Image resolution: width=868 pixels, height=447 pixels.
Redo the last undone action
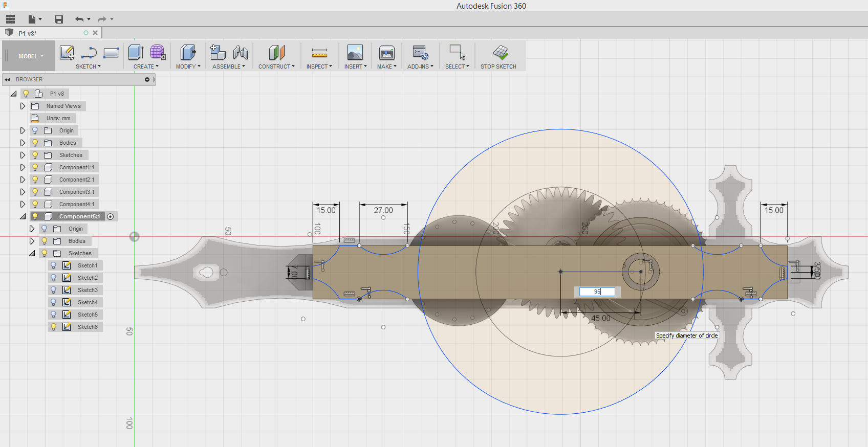[102, 19]
